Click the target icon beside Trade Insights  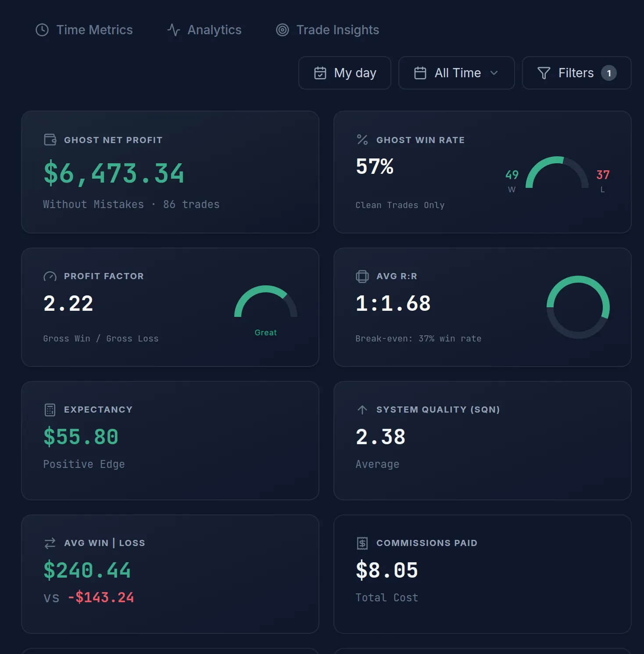click(283, 30)
